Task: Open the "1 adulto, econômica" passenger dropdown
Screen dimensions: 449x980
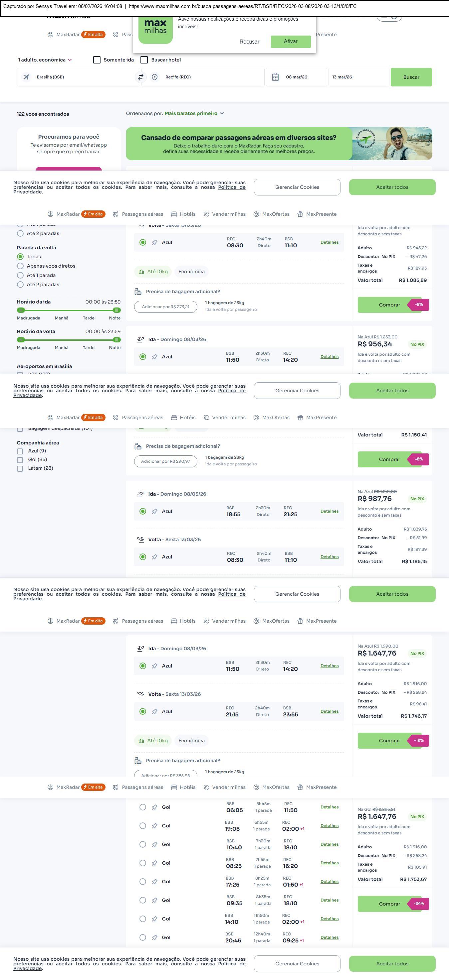Action: [45, 60]
